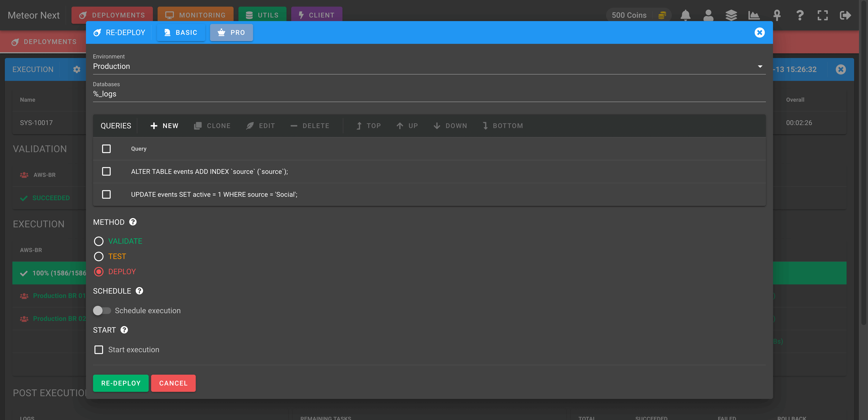Viewport: 868px width, 420px height.
Task: Click the coins icon next to 500 Coins
Action: [662, 15]
